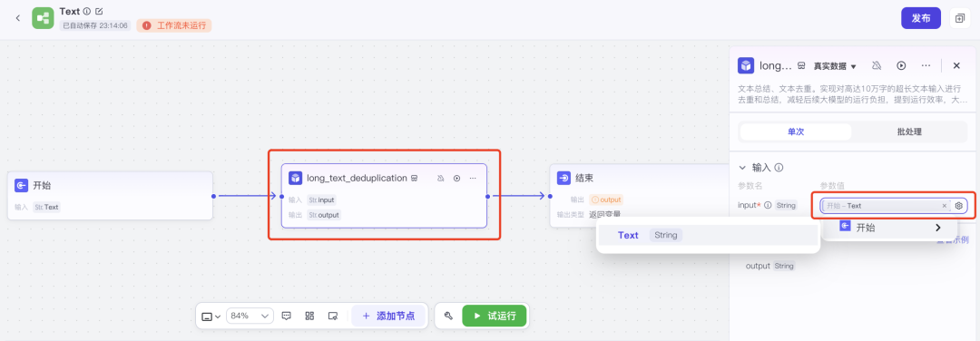The image size is (980, 341).
Task: Click the String type tag next to output
Action: pyautogui.click(x=784, y=266)
